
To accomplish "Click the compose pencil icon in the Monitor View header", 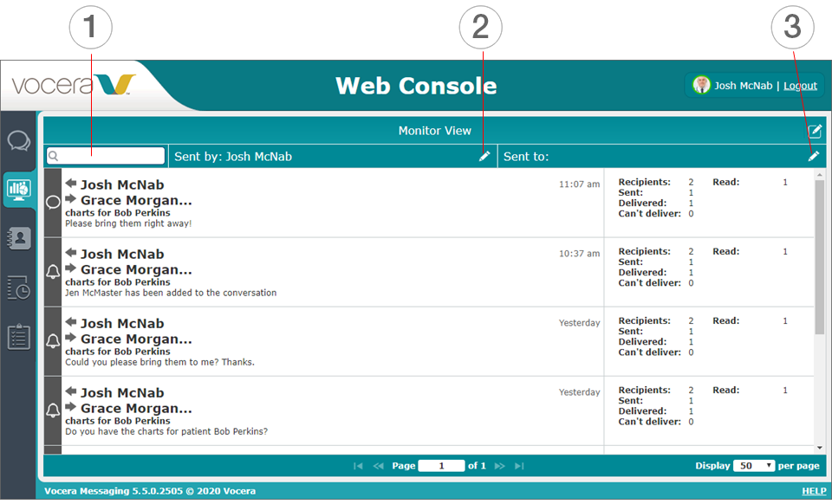I will point(815,131).
